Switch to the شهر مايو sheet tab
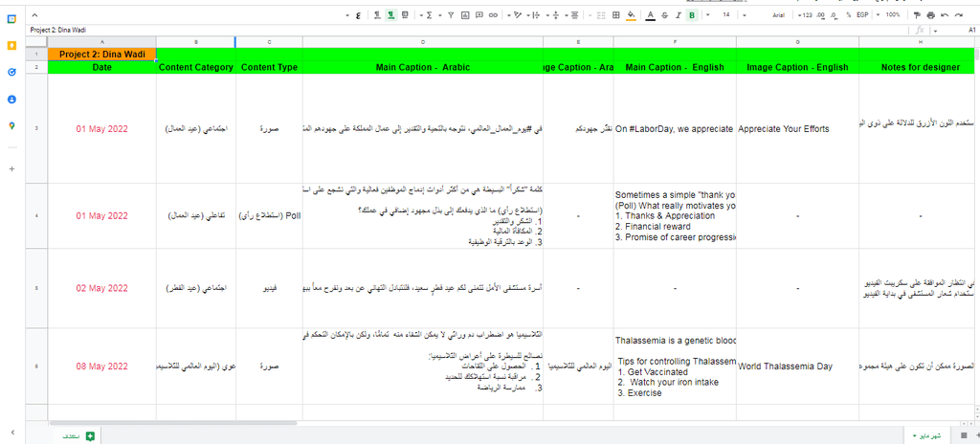This screenshot has height=444, width=980. coord(925,435)
